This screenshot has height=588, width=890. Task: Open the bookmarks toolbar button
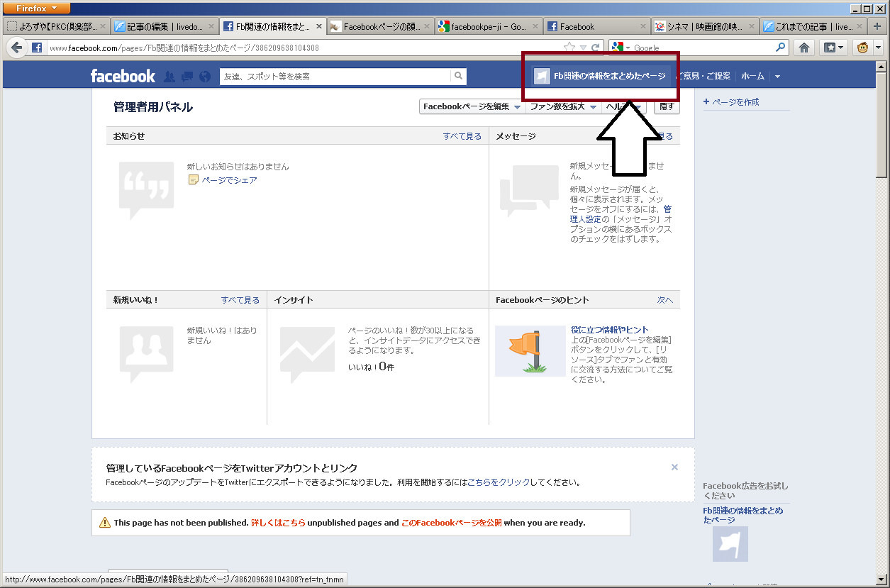pyautogui.click(x=833, y=48)
